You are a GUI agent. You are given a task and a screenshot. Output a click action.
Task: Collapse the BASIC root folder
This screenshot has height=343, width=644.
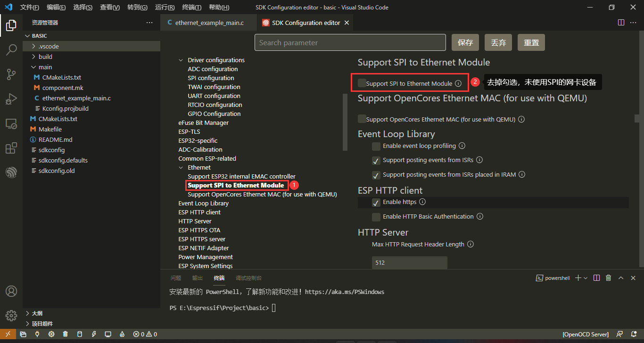click(x=28, y=36)
